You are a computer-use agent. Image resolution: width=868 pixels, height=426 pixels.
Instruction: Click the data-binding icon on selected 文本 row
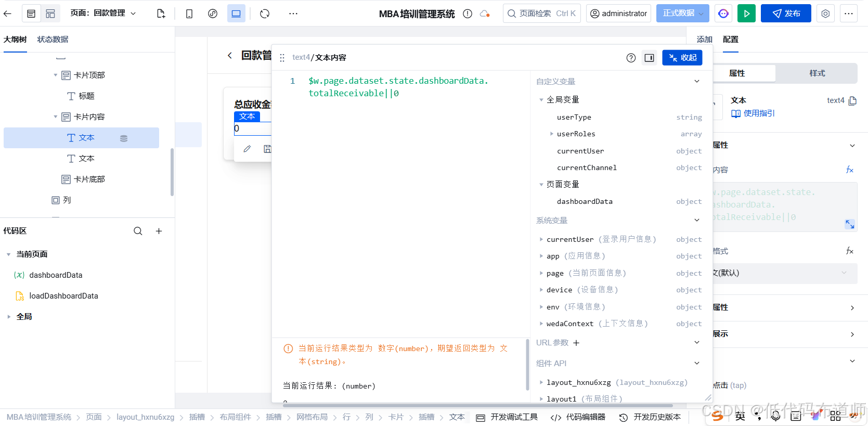(x=124, y=138)
